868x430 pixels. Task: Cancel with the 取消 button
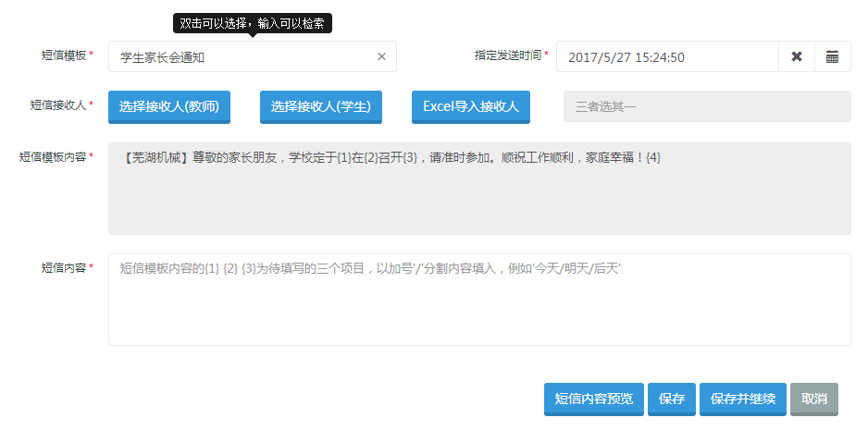coord(814,399)
